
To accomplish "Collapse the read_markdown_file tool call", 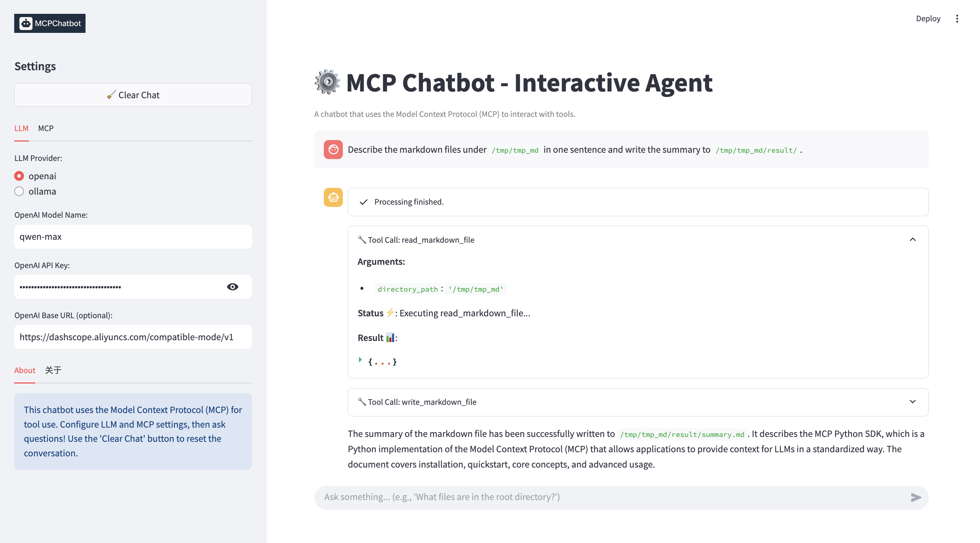I will [x=913, y=239].
